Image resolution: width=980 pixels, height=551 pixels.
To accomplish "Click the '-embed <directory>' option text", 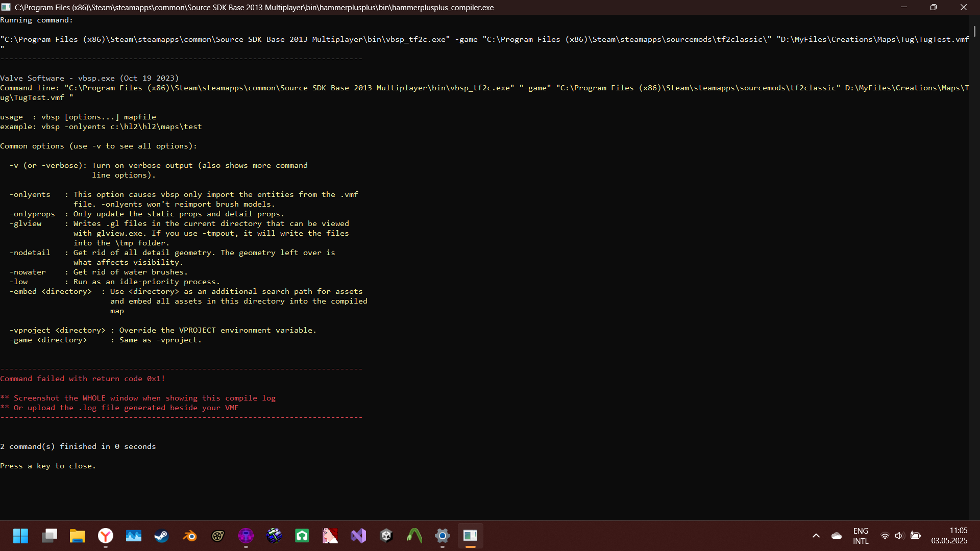I will 51,291.
